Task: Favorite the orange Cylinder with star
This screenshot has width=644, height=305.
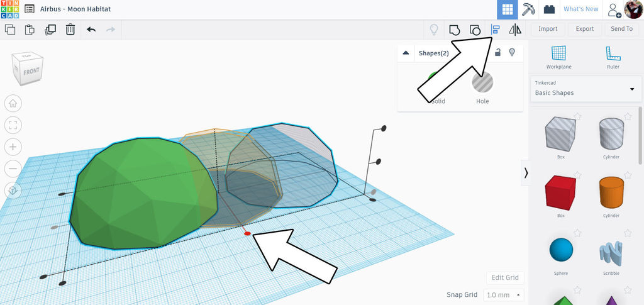Action: 627,175
